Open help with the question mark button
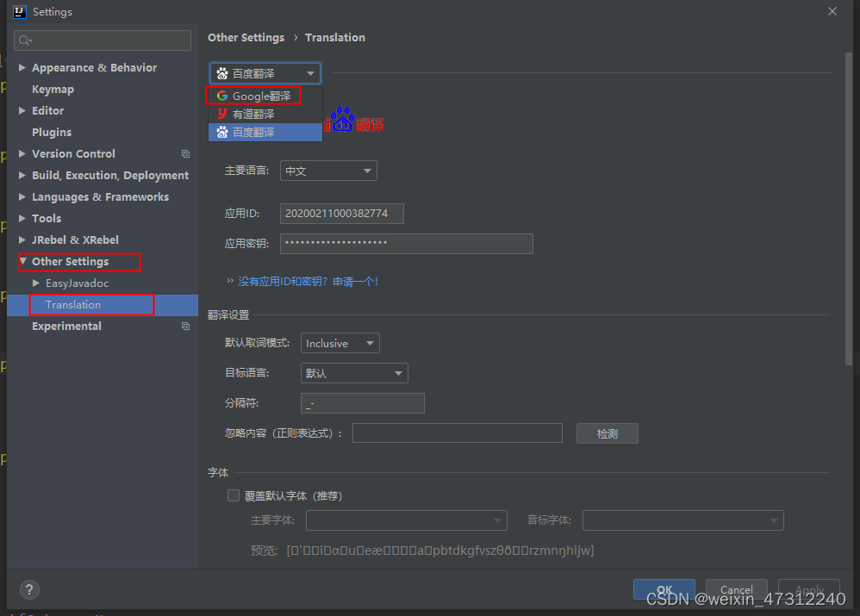This screenshot has width=860, height=616. [x=29, y=589]
